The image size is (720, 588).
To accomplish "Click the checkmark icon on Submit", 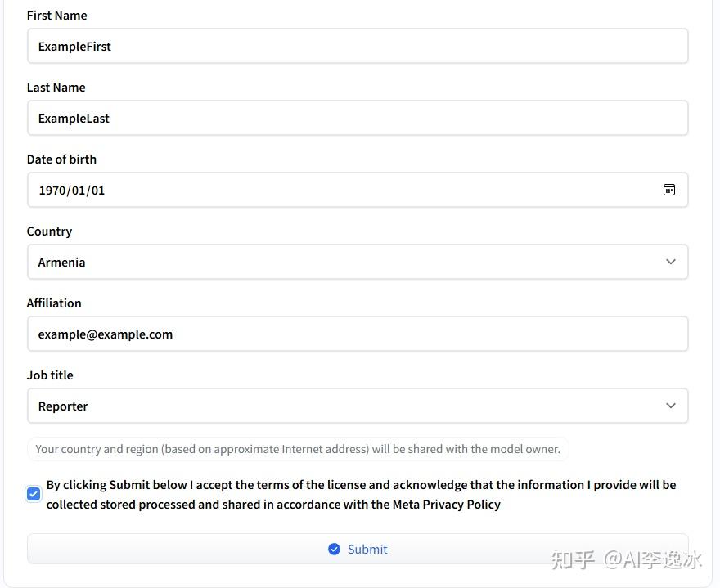I will 334,550.
